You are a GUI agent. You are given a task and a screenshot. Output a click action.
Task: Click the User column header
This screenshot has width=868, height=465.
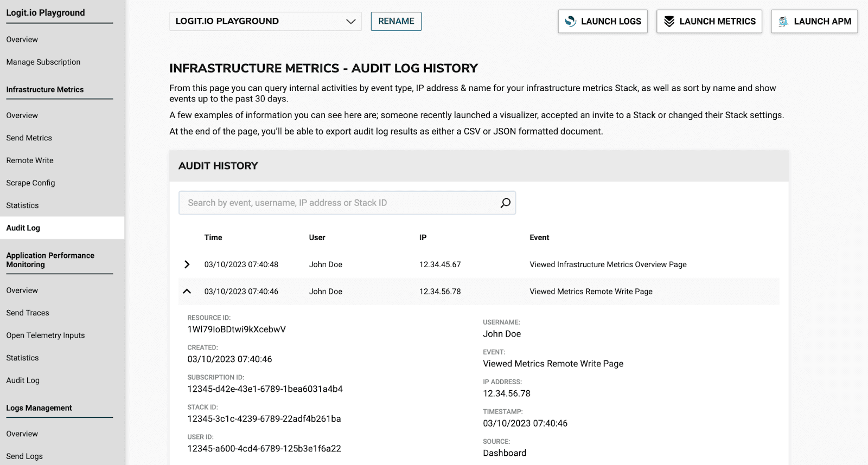point(317,237)
